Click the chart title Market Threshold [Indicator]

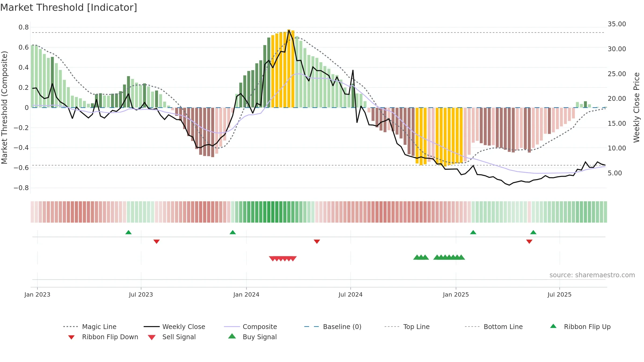point(69,8)
